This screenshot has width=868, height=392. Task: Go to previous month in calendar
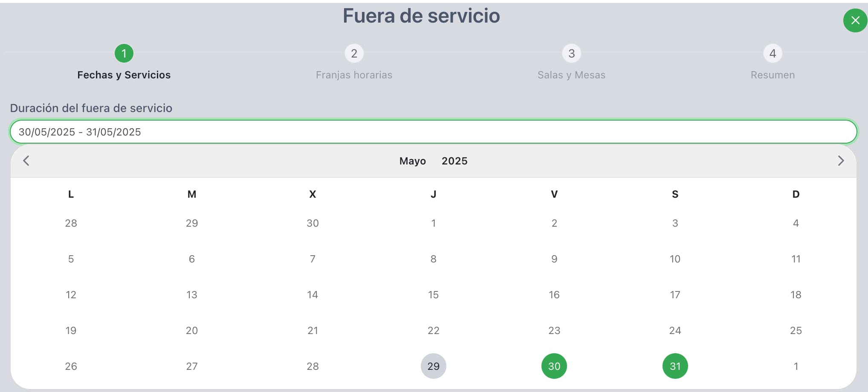[26, 161]
